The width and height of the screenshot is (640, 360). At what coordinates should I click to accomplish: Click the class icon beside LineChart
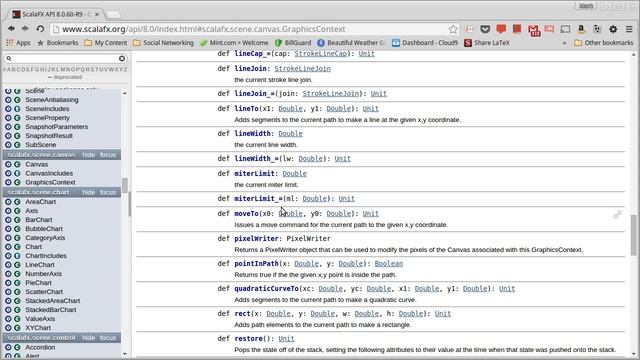coord(17,264)
